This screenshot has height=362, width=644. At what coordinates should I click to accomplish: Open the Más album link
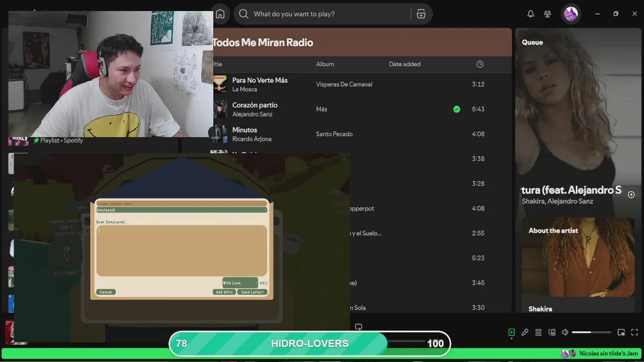[321, 109]
